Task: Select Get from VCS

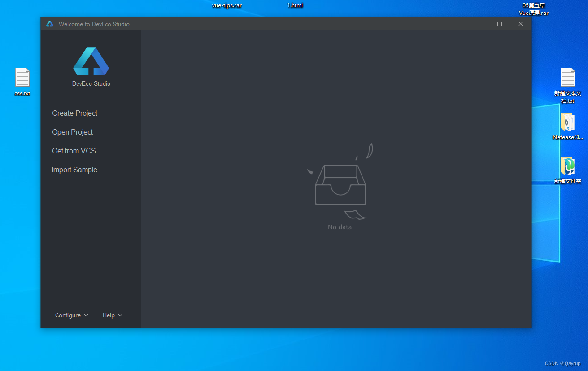Action: tap(74, 151)
